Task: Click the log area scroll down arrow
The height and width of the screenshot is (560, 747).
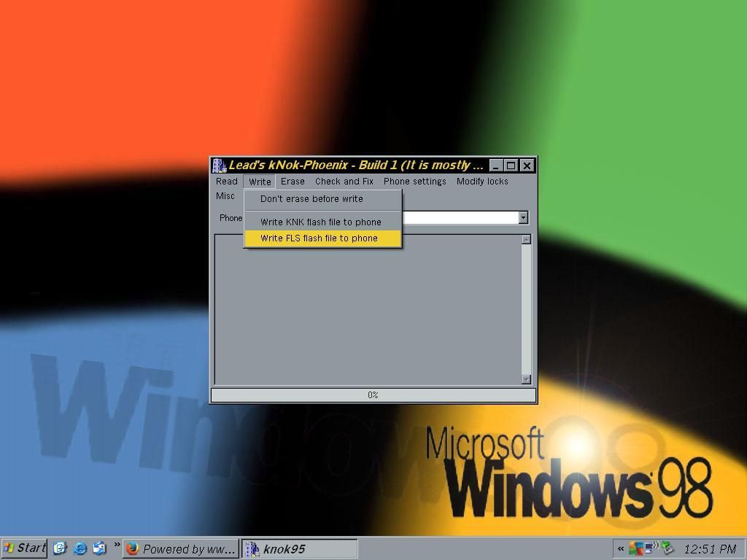Action: pyautogui.click(x=526, y=379)
